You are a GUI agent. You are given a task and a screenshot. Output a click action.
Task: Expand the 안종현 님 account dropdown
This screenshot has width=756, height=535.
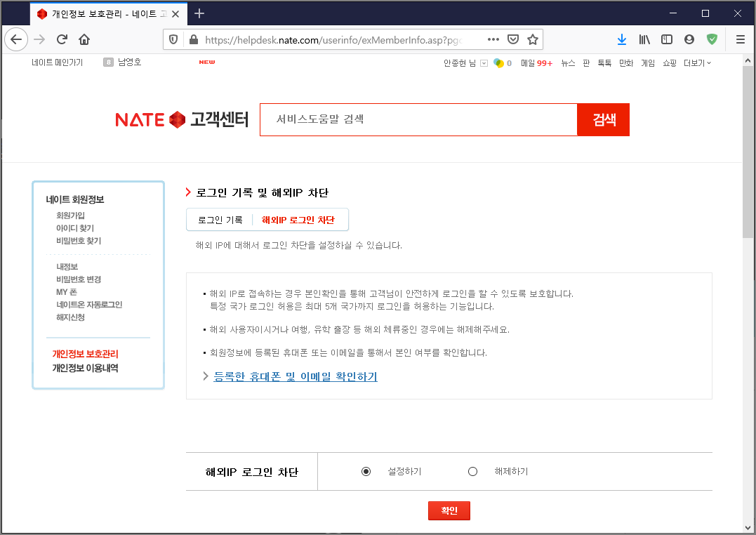coord(484,63)
